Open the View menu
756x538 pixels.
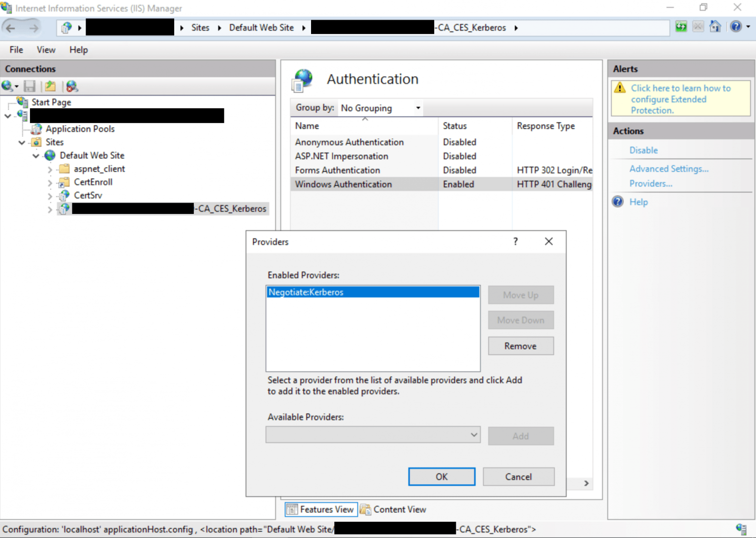click(46, 50)
